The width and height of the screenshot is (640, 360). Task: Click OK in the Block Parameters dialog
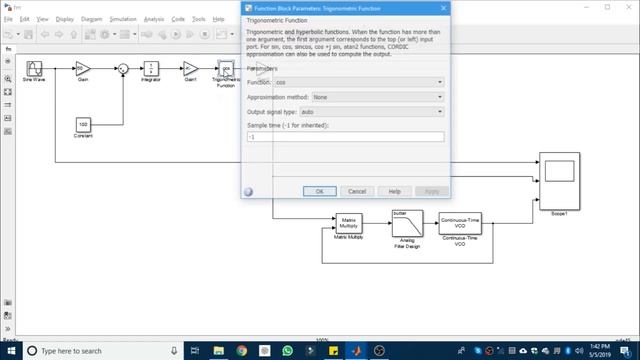(320, 191)
